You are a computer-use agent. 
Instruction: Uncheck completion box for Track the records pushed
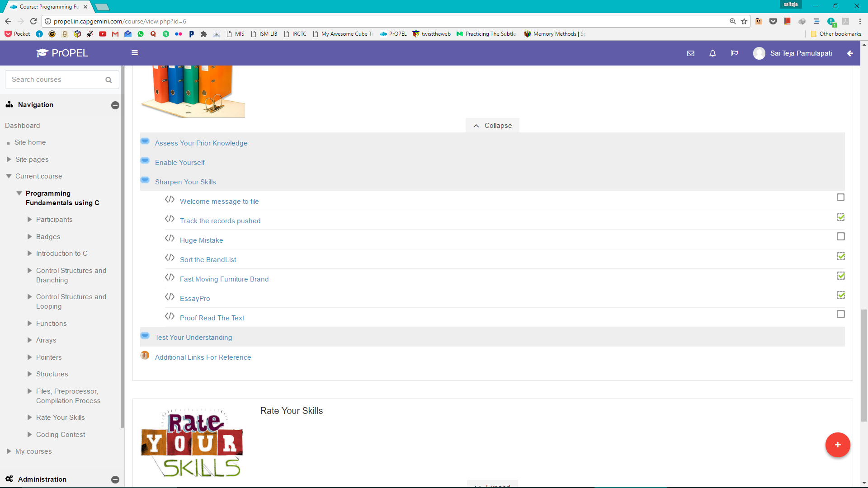840,217
